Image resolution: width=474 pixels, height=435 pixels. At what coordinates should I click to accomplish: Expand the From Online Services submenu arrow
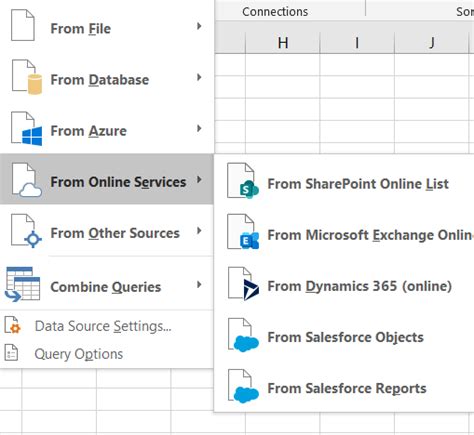coord(199,180)
